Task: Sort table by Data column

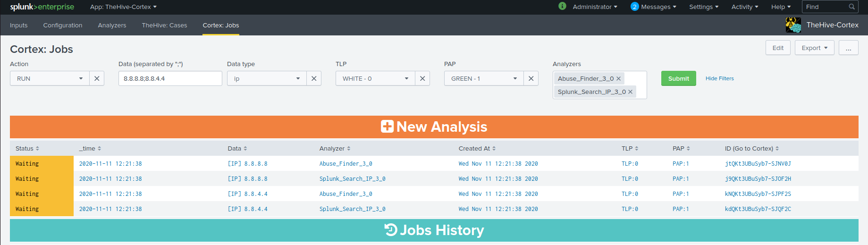Action: (x=237, y=148)
